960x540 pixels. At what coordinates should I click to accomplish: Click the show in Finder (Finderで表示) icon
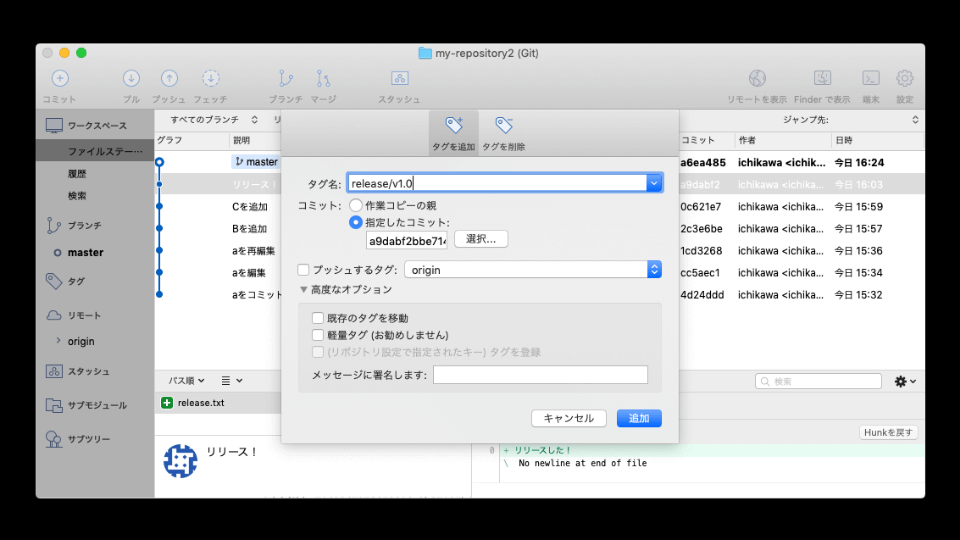pos(822,78)
